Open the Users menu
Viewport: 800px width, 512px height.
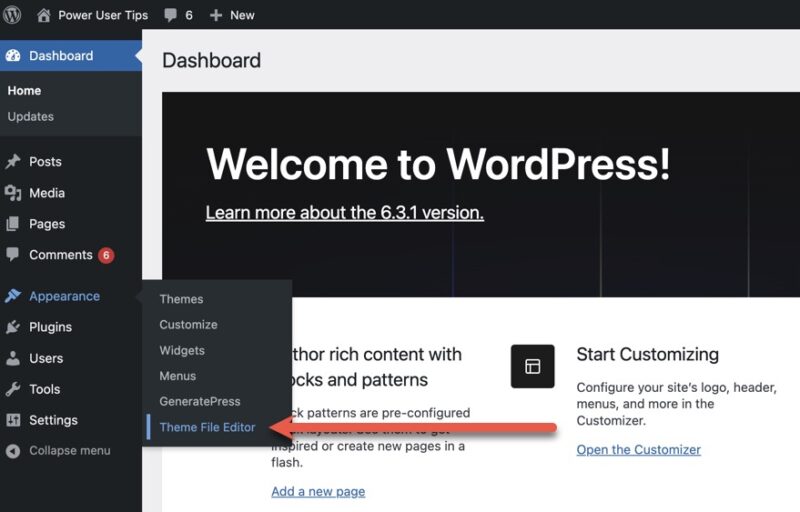click(x=46, y=358)
